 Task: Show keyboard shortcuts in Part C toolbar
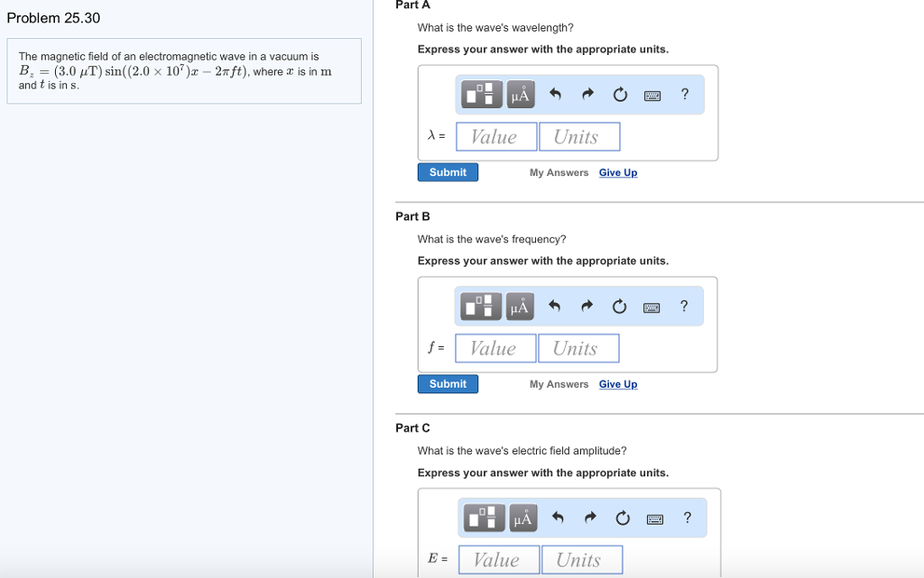(655, 519)
